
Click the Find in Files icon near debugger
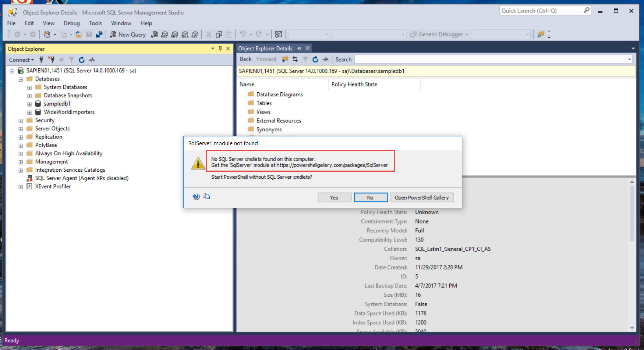pos(541,34)
